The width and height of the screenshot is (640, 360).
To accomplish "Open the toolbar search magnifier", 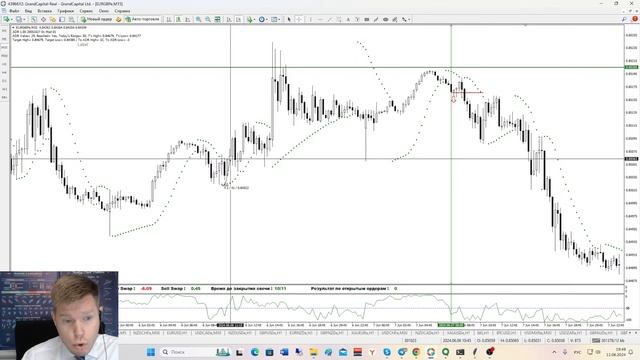I will [x=624, y=19].
